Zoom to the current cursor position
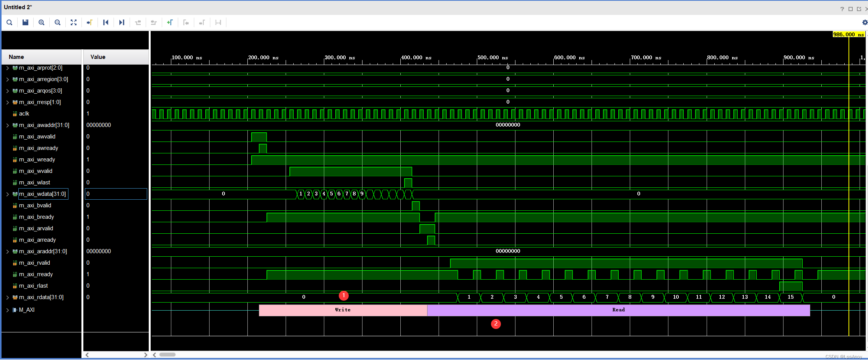This screenshot has width=868, height=363. pyautogui.click(x=89, y=22)
